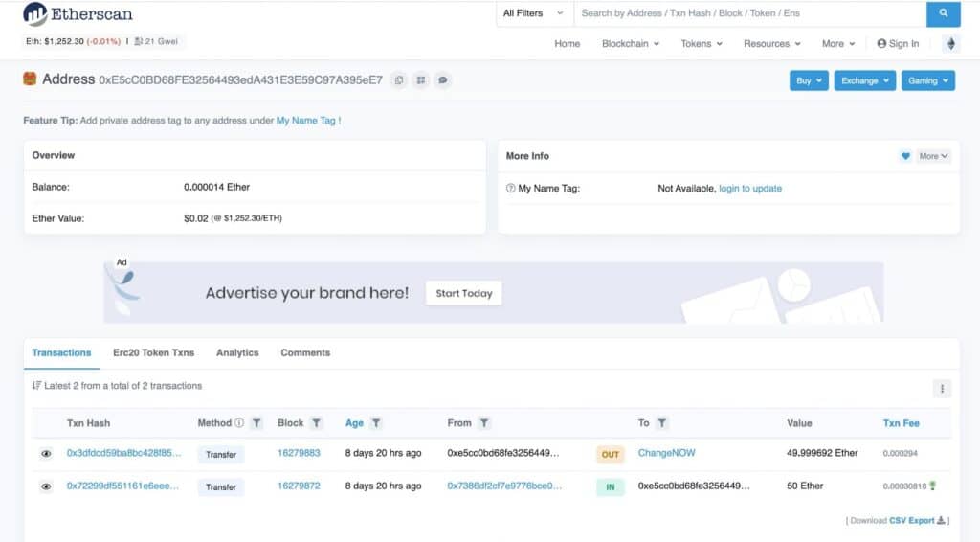Open block 16279883
The height and width of the screenshot is (542, 980).
[299, 453]
